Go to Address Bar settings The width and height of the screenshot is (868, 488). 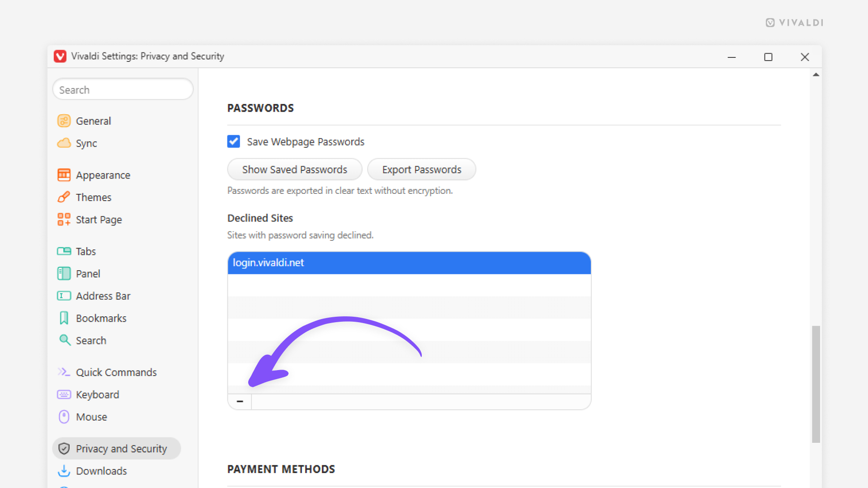pyautogui.click(x=103, y=296)
